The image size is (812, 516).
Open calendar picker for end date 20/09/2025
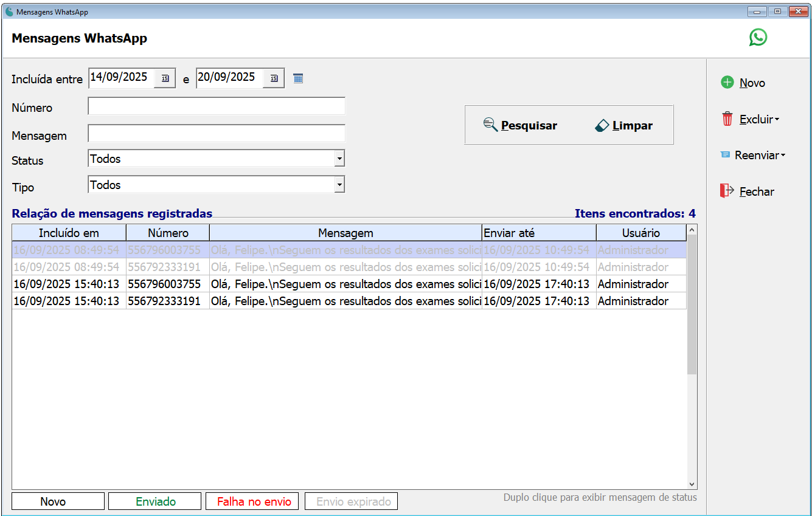click(x=274, y=78)
